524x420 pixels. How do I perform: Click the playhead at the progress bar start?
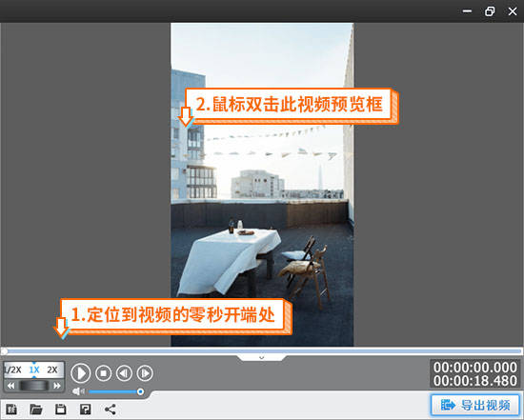pyautogui.click(x=4, y=350)
